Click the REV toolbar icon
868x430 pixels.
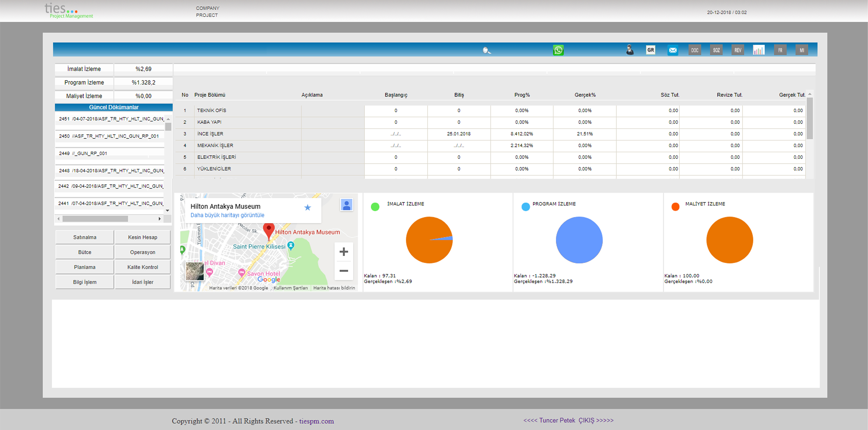[x=738, y=50]
